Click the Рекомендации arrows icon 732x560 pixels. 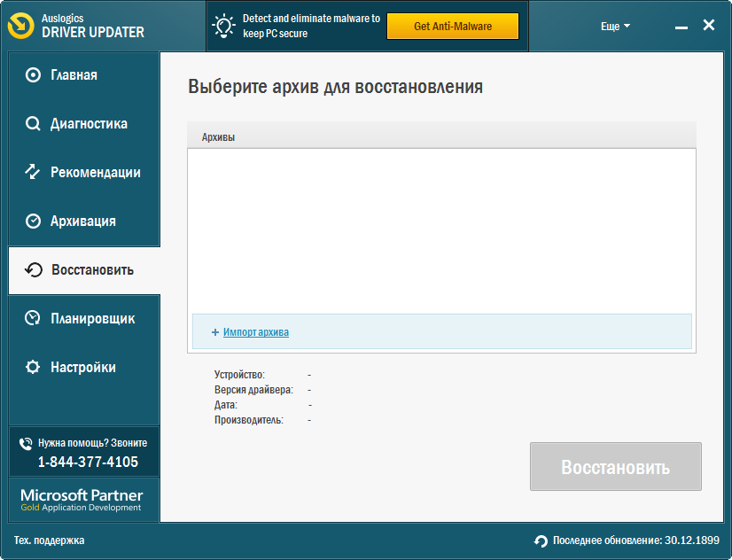click(x=34, y=172)
